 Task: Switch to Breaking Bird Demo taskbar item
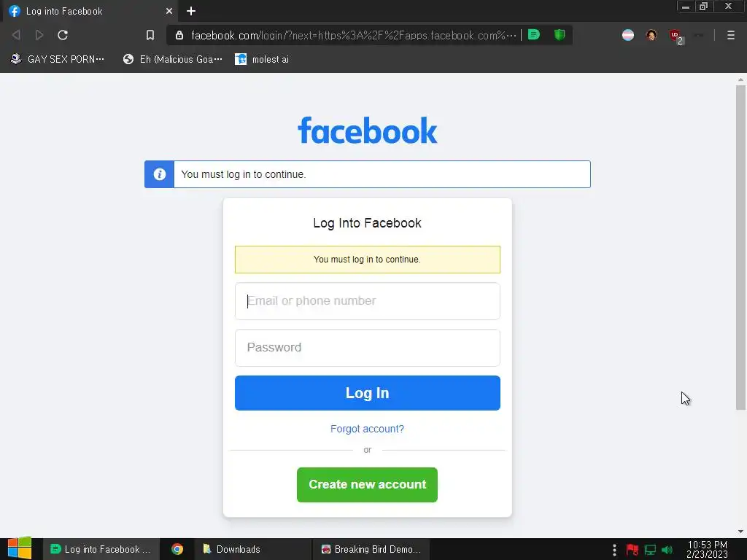tap(371, 550)
